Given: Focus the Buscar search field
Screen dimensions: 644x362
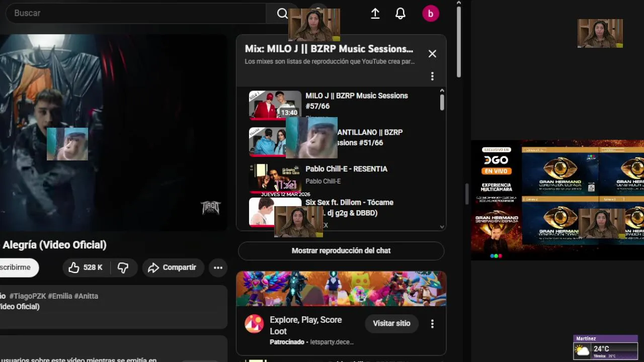Looking at the screenshot, I should [136, 13].
